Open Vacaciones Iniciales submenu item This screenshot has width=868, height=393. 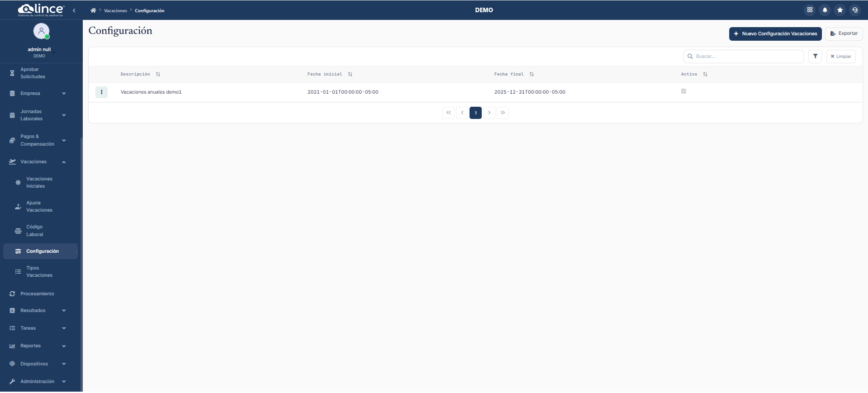coord(39,183)
